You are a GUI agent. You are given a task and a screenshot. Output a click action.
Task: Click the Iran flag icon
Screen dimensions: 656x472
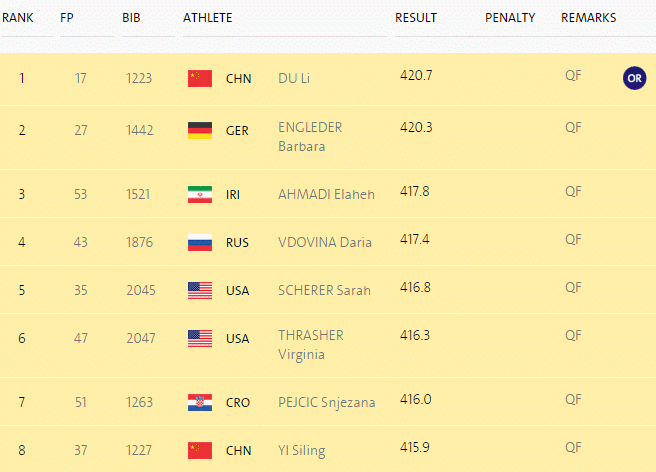200,195
